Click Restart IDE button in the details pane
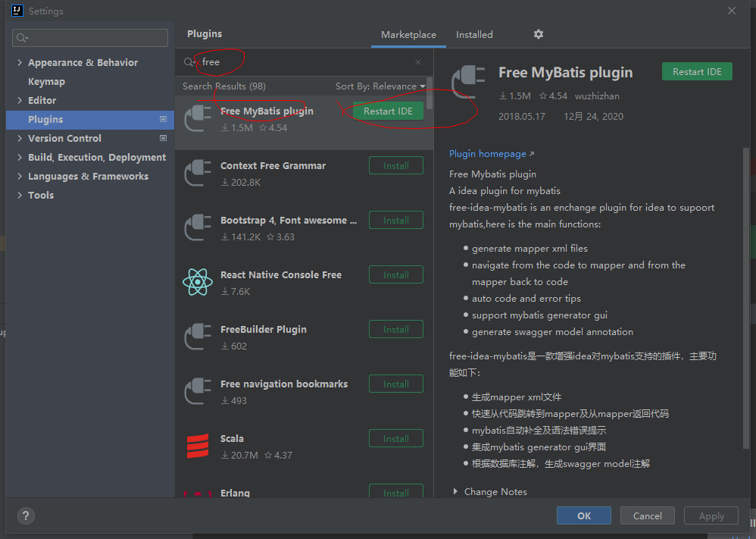756x539 pixels. click(697, 71)
